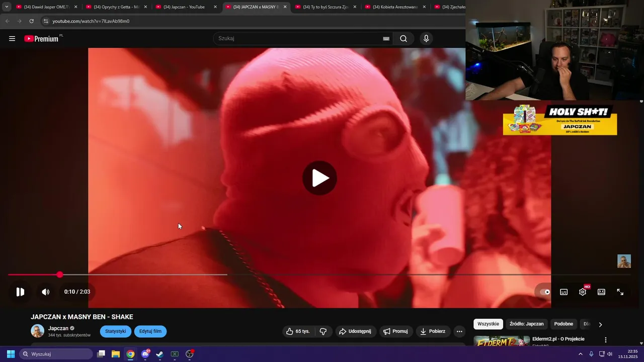Go forward in browser history

coord(19,21)
